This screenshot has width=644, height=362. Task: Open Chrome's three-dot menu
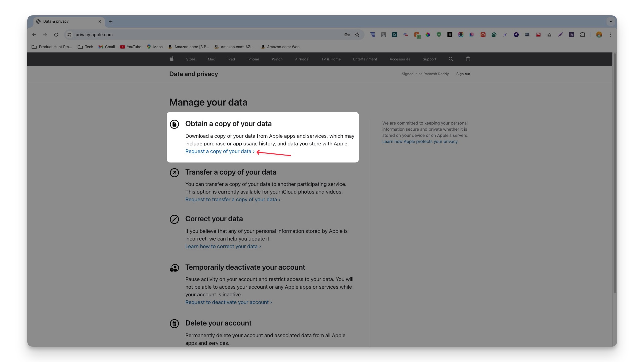[610, 35]
